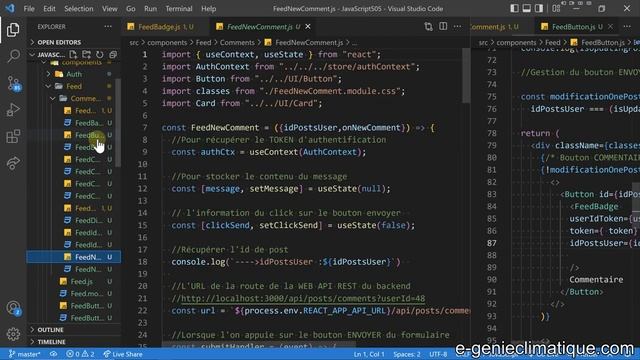The height and width of the screenshot is (360, 640).
Task: Open FeedDi... file in Explorer
Action: [88, 220]
